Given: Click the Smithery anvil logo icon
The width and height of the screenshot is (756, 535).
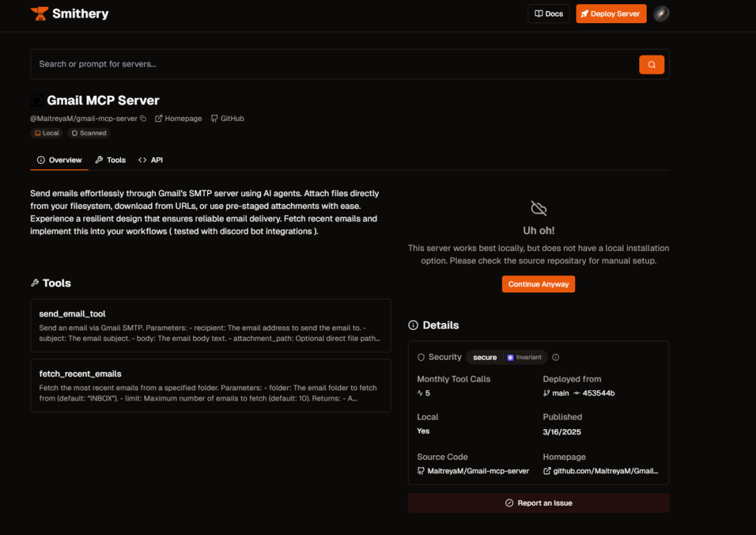Looking at the screenshot, I should coord(39,13).
